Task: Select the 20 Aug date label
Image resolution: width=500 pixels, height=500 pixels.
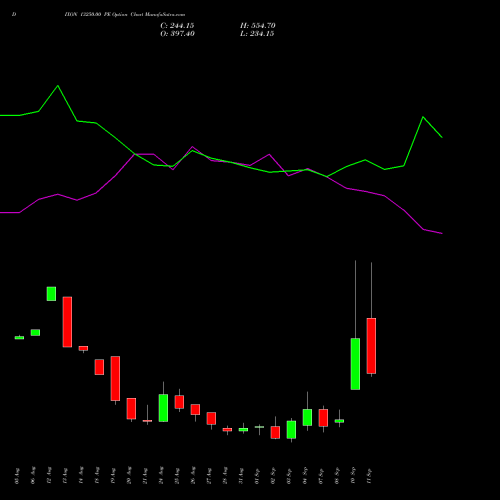Action: pos(129,476)
